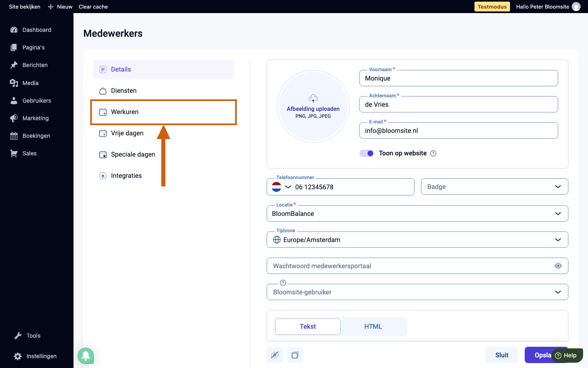Click the Diensten bag icon

(x=103, y=91)
